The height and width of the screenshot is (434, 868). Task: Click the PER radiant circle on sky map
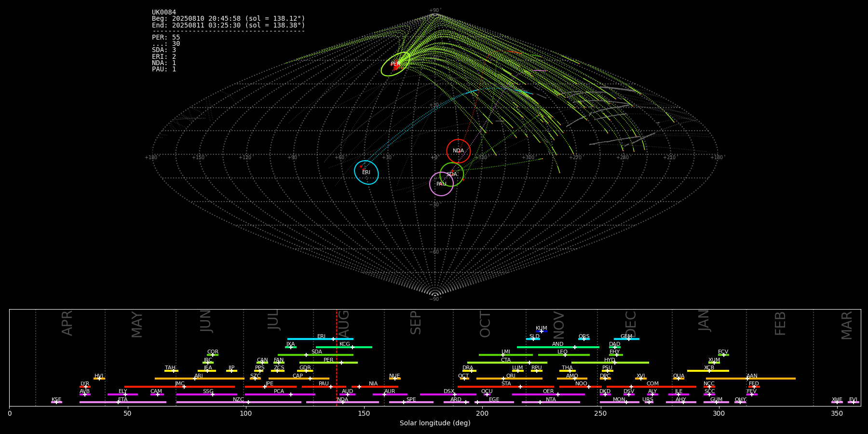[395, 64]
